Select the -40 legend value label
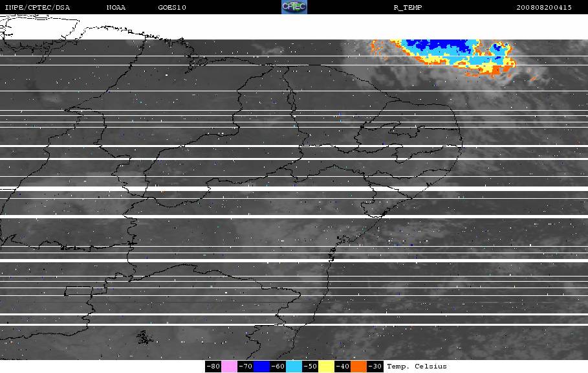The width and height of the screenshot is (588, 373). coord(342,367)
